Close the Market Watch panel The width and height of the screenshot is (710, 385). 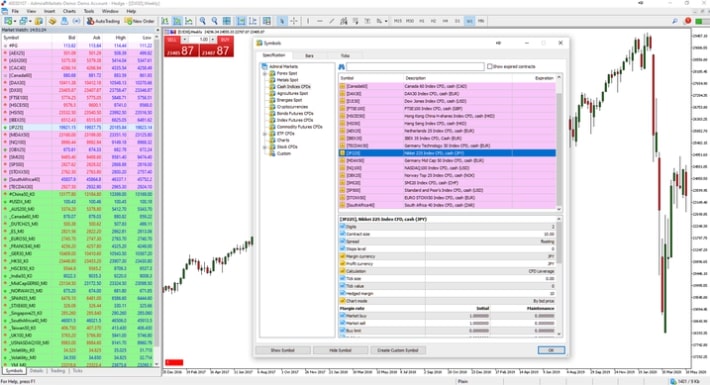(x=158, y=30)
